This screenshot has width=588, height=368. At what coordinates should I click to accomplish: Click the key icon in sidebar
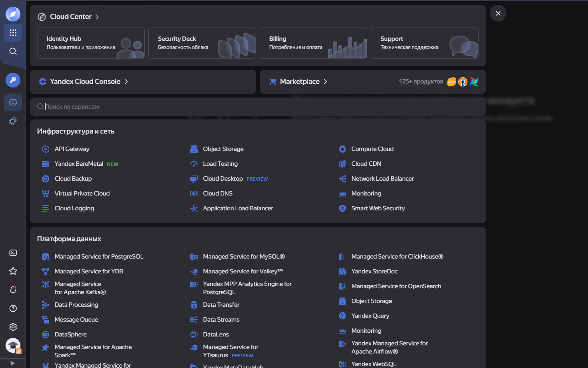coord(13,80)
